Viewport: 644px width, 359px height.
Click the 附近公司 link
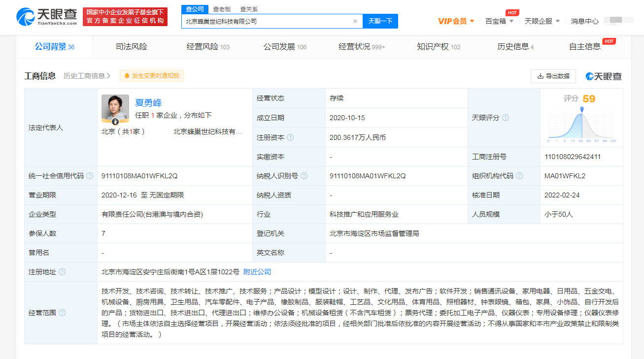257,272
